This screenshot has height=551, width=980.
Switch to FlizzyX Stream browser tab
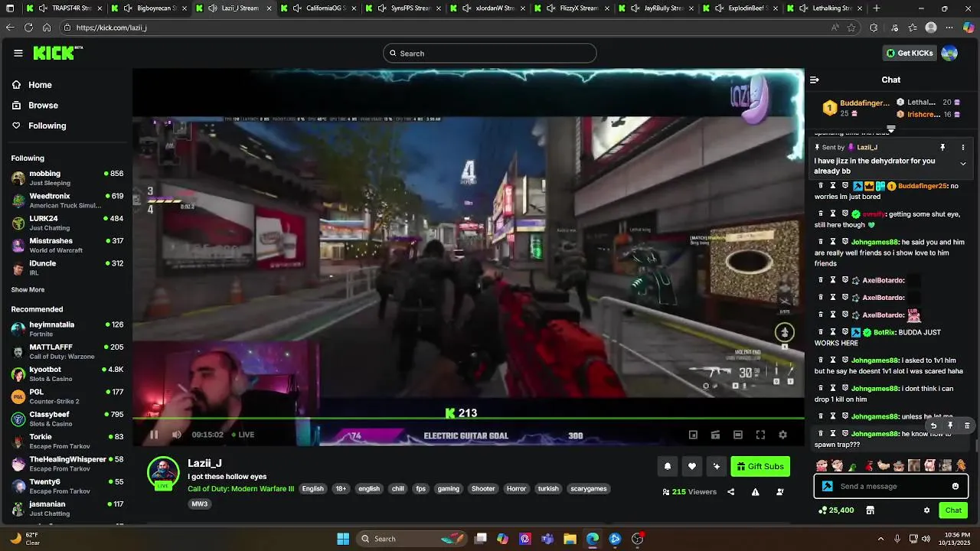pyautogui.click(x=573, y=8)
